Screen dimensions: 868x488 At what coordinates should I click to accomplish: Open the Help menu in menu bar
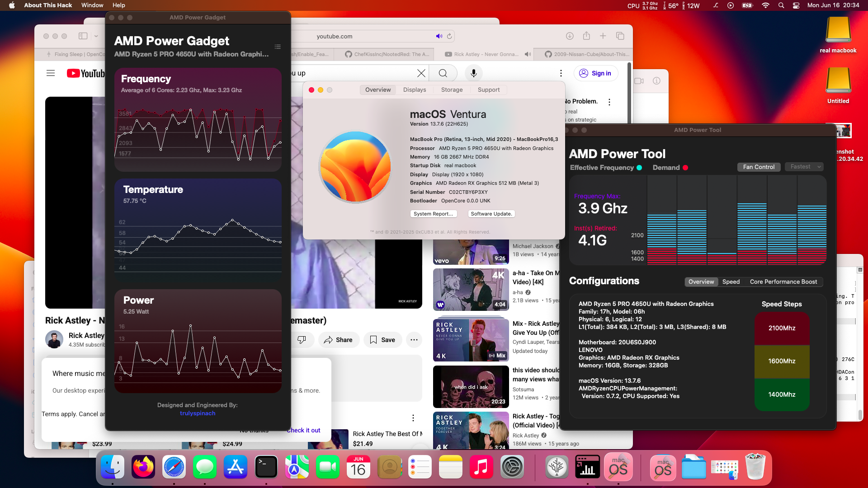click(x=119, y=5)
